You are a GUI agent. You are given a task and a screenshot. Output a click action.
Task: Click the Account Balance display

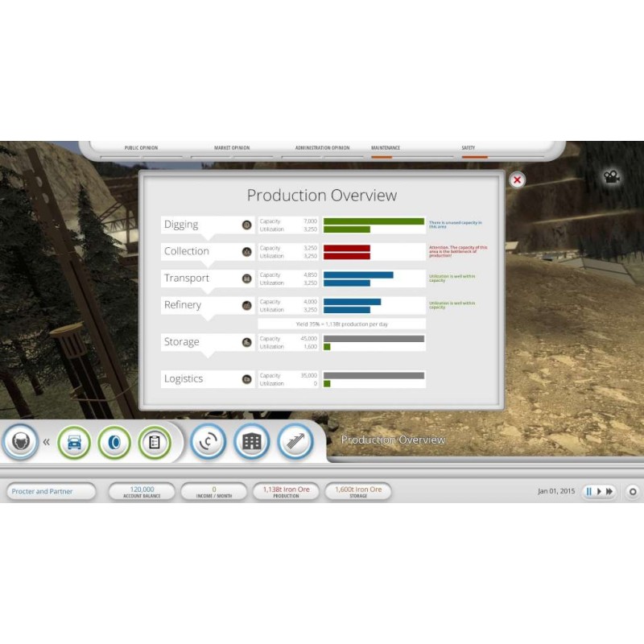coord(142,491)
